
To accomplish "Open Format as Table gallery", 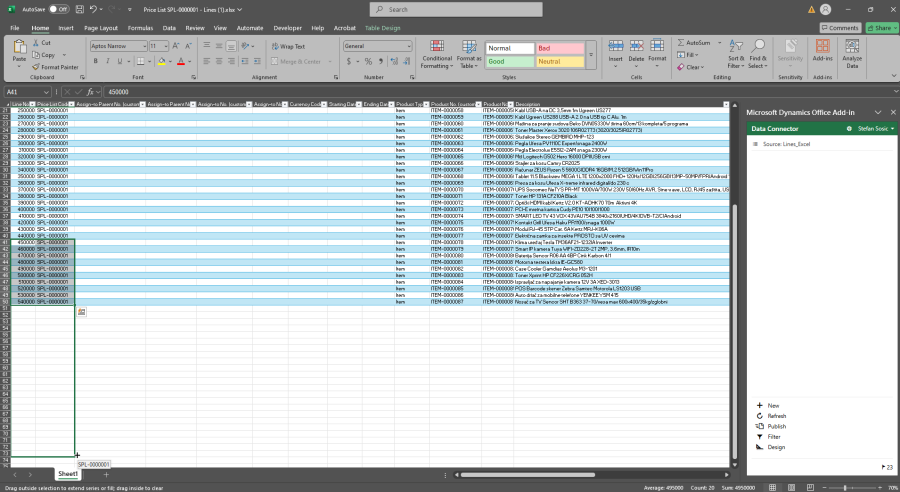I will coord(469,55).
